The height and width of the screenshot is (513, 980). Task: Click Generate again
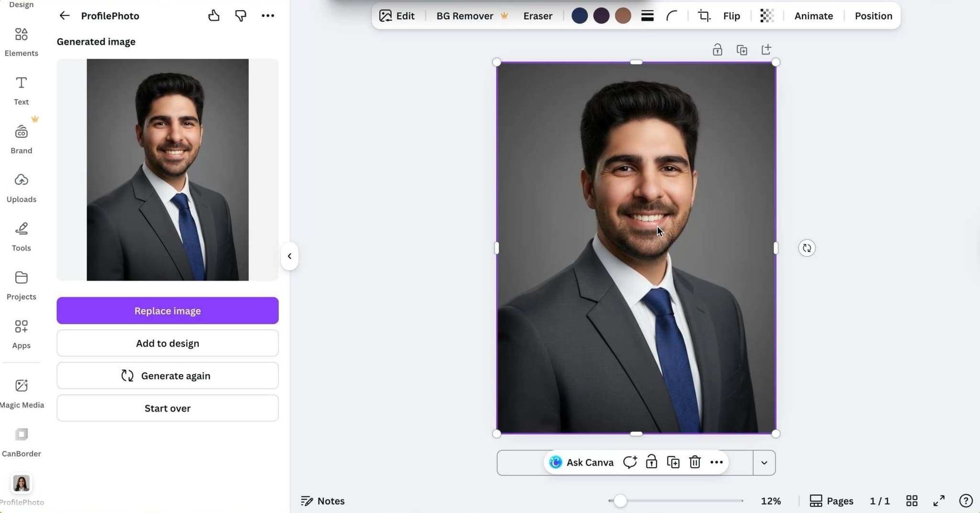pos(167,376)
